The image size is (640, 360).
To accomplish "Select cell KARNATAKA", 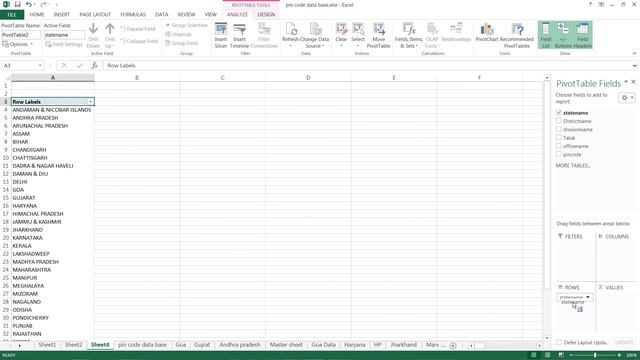I will click(x=53, y=238).
